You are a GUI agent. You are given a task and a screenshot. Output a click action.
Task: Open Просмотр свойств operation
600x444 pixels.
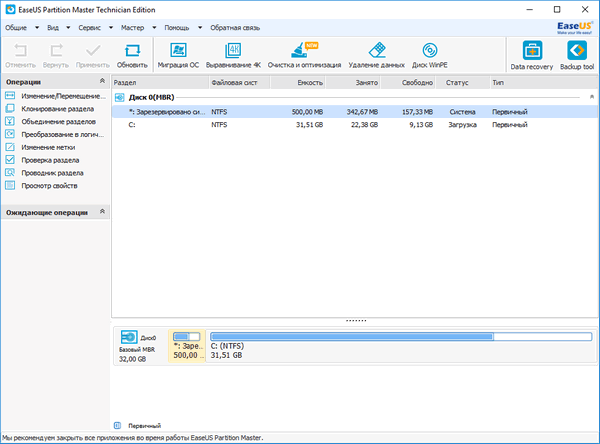(41, 186)
